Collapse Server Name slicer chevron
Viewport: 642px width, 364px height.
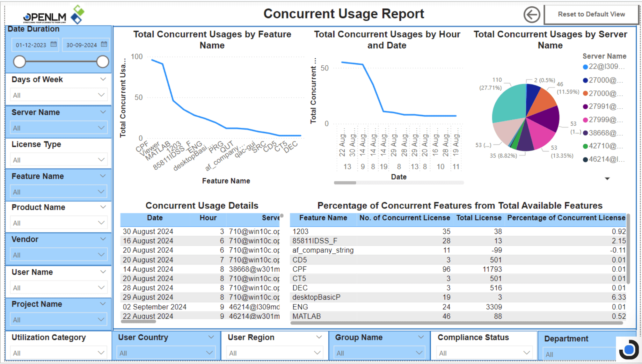pos(103,112)
